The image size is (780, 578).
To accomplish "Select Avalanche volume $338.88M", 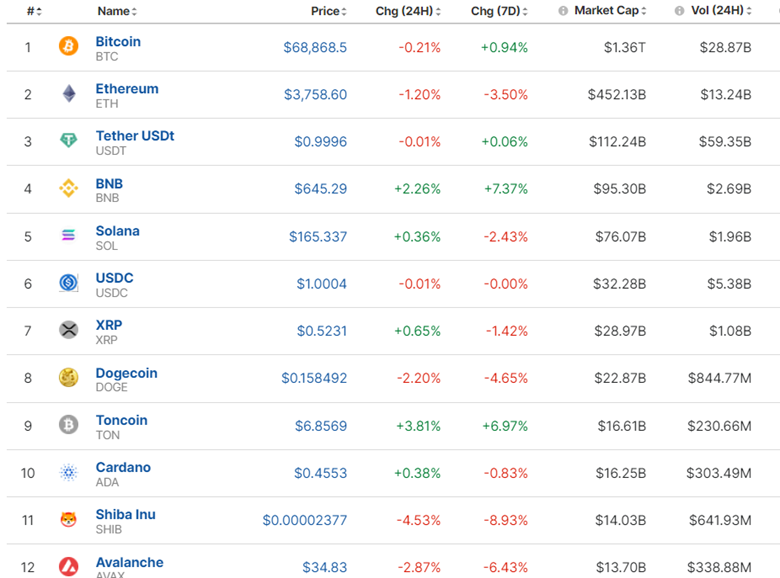I will coord(719,568).
